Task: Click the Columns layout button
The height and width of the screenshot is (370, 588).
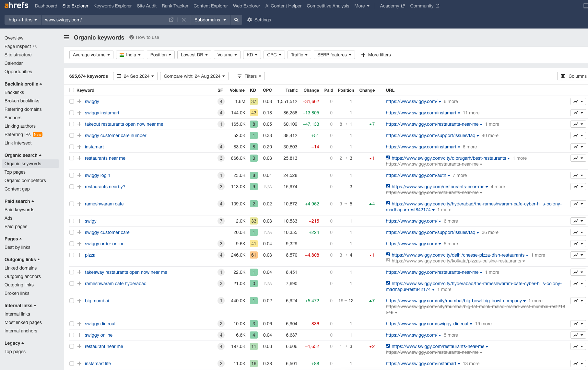Action: [573, 76]
